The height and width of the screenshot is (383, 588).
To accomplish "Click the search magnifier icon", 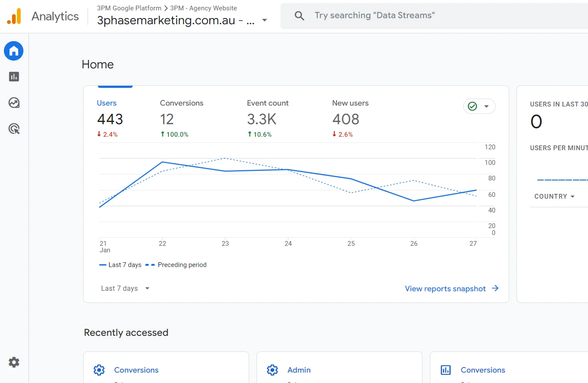I will point(299,16).
